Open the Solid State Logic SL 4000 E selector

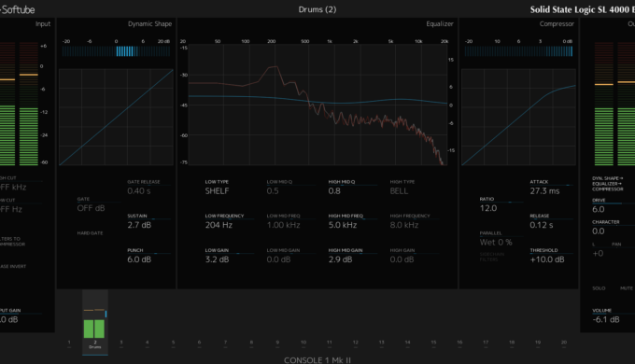583,9
